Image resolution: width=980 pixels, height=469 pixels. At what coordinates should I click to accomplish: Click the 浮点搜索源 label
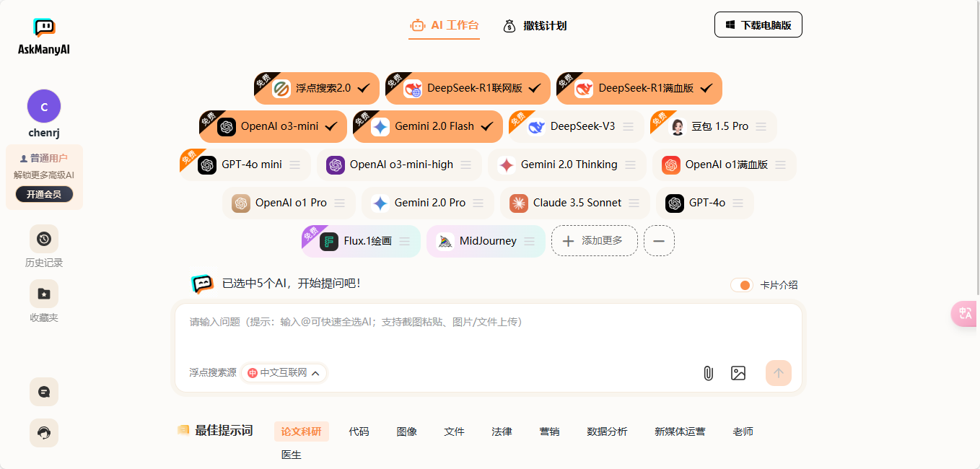(x=213, y=372)
